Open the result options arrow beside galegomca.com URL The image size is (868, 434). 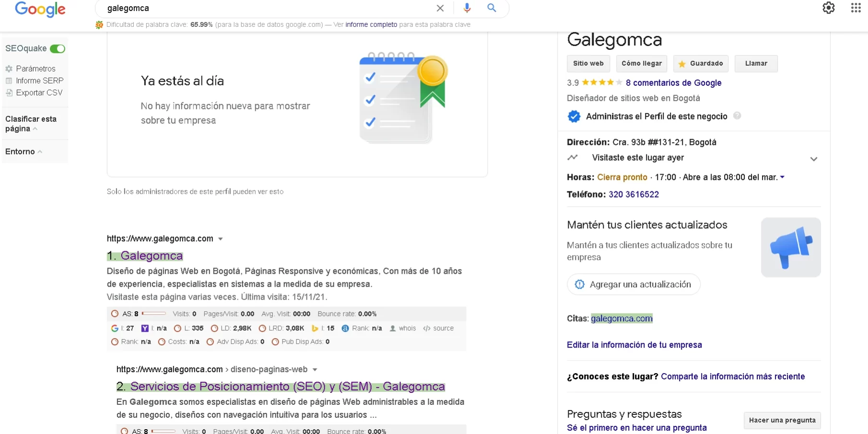click(x=220, y=239)
